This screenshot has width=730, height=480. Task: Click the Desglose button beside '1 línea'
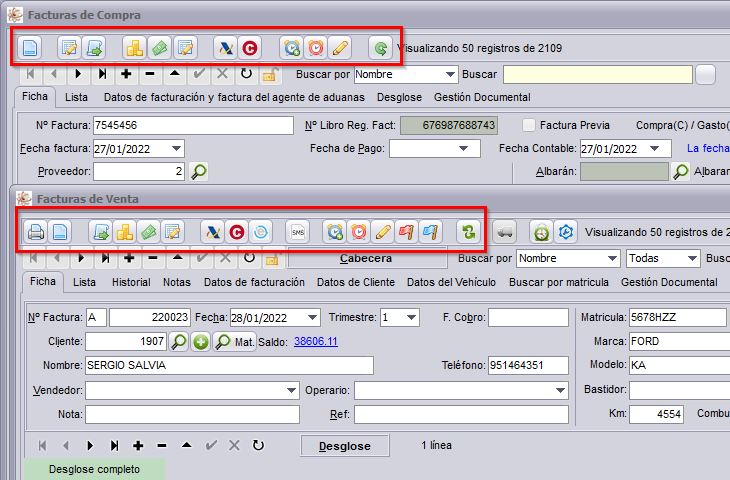coord(345,446)
